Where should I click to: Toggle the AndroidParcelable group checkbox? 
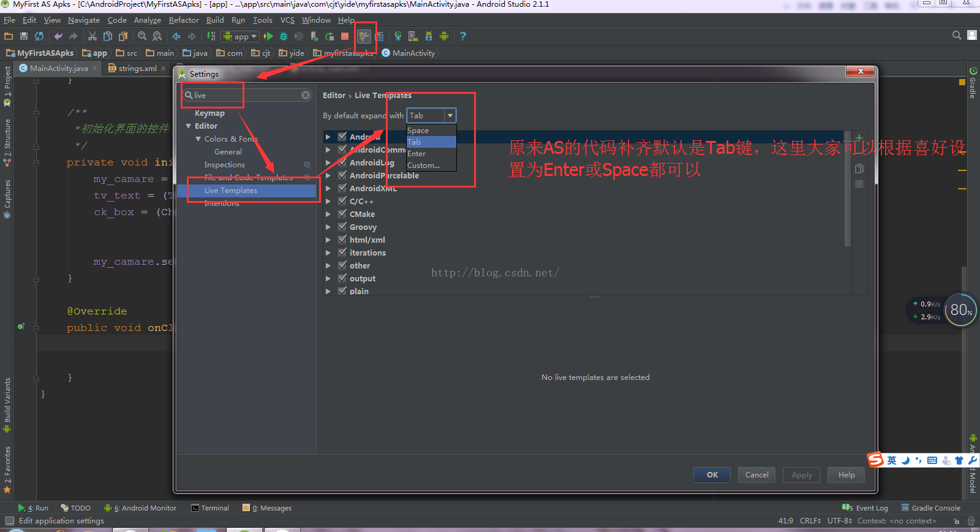tap(342, 175)
